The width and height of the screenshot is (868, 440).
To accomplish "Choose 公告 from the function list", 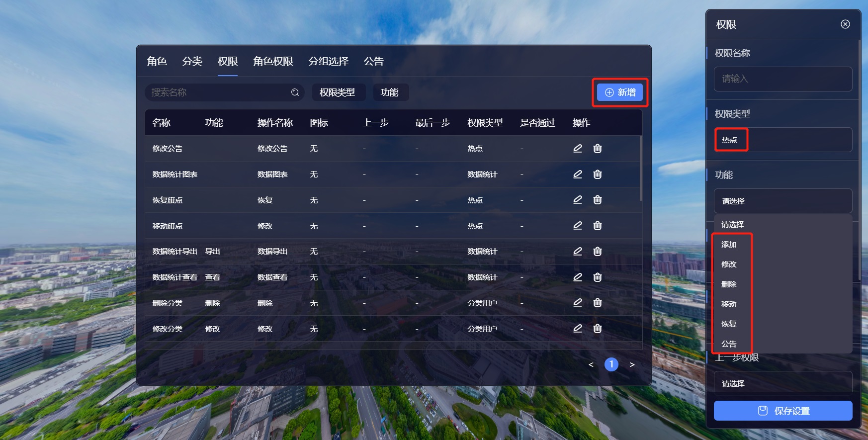I will [783, 344].
